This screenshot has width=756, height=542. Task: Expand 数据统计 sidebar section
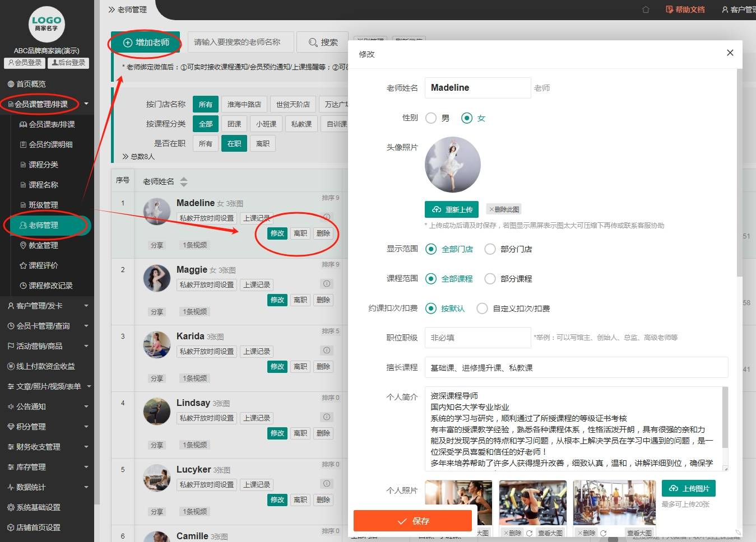tap(47, 487)
